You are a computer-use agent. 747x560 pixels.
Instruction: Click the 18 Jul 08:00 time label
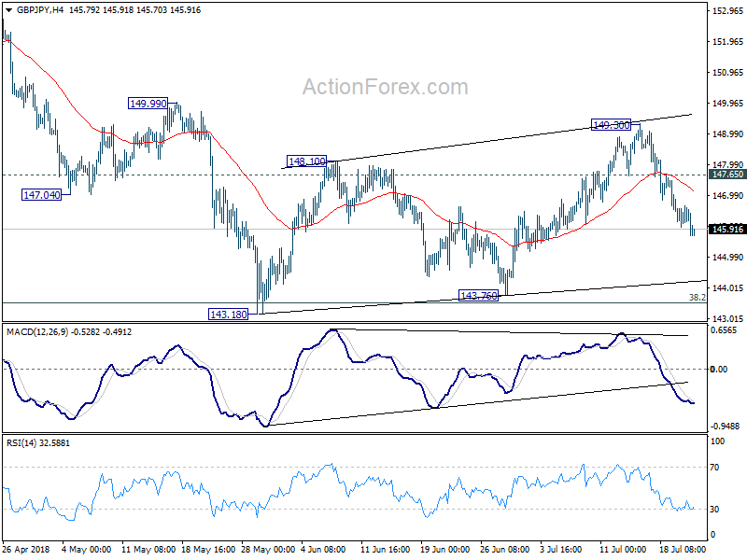pos(683,550)
